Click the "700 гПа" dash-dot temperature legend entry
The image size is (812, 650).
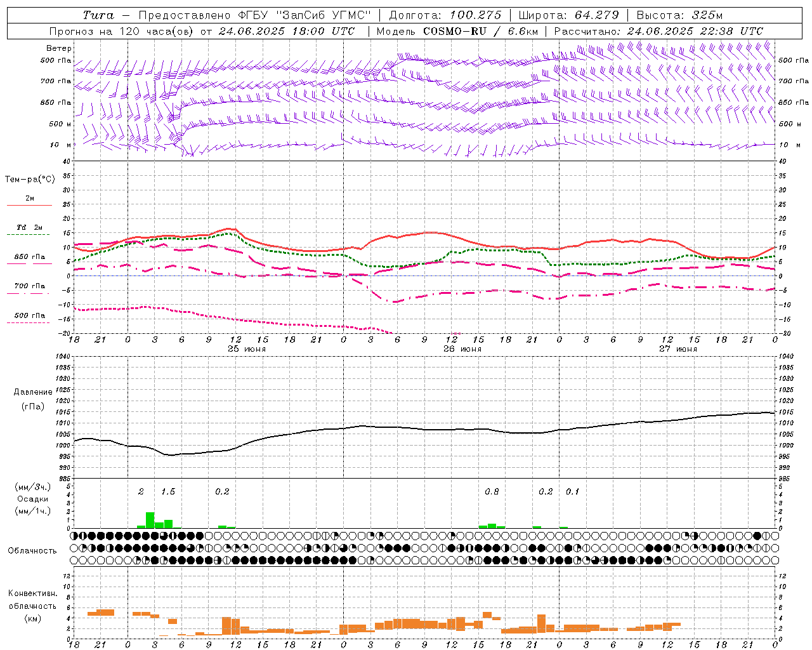[29, 286]
